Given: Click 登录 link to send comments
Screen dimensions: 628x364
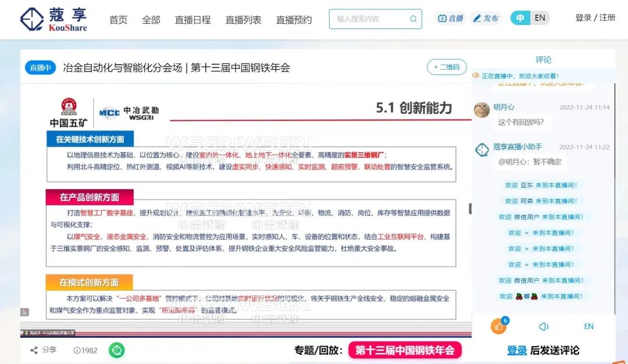Looking at the screenshot, I should [517, 351].
